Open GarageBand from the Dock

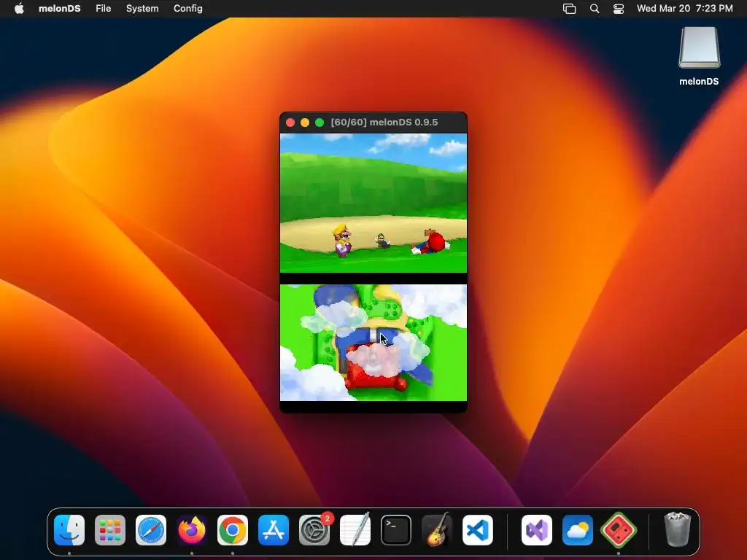click(437, 530)
